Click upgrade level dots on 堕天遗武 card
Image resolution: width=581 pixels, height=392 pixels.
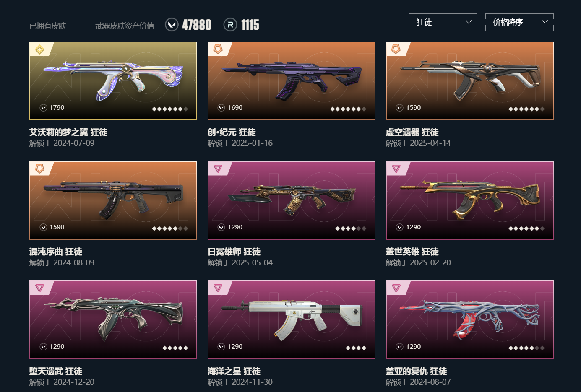pos(175,348)
